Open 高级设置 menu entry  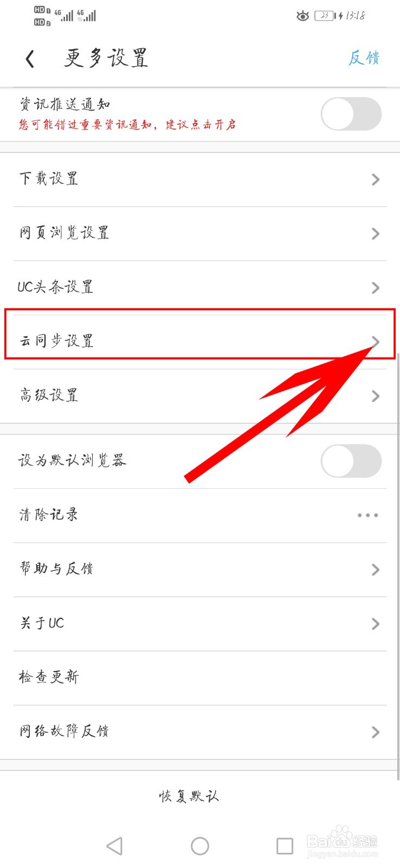[200, 396]
